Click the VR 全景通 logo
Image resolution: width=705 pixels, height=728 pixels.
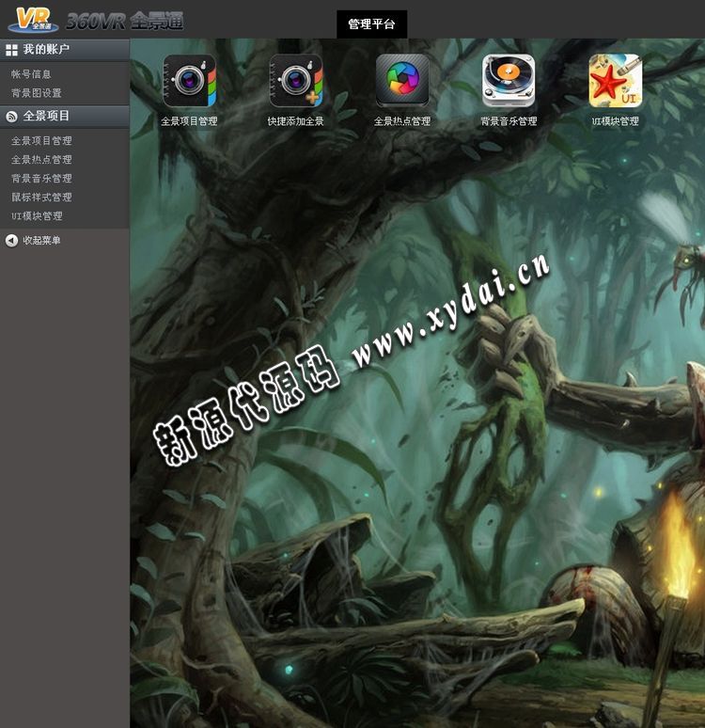point(34,20)
